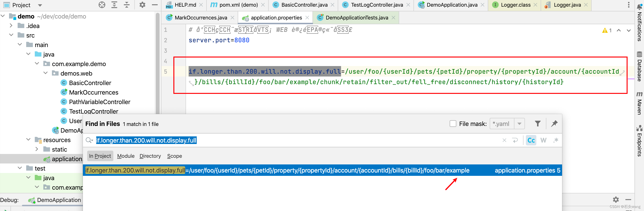Open the File mask *.yaml dropdown

pyautogui.click(x=519, y=124)
